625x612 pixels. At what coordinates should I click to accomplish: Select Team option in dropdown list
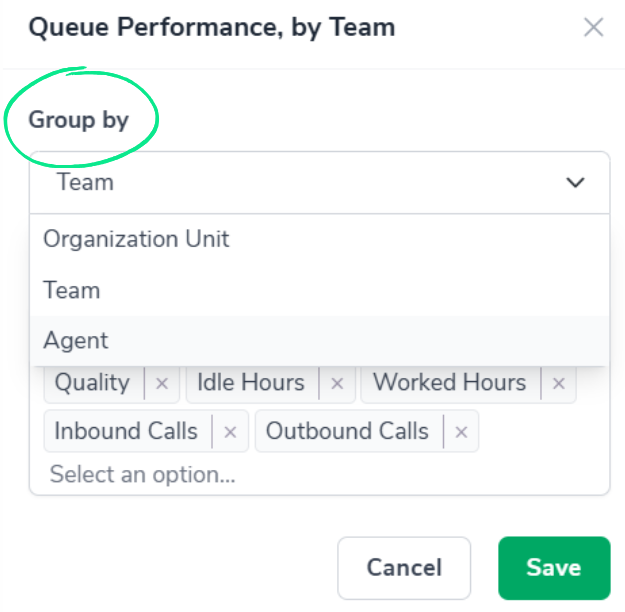click(x=72, y=290)
